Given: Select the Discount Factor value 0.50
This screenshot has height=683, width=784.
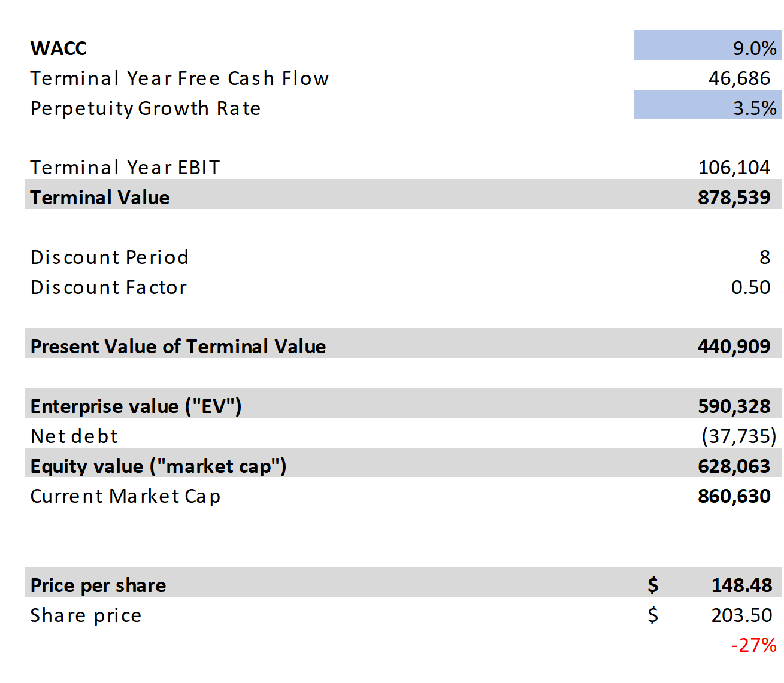Looking at the screenshot, I should pos(750,287).
